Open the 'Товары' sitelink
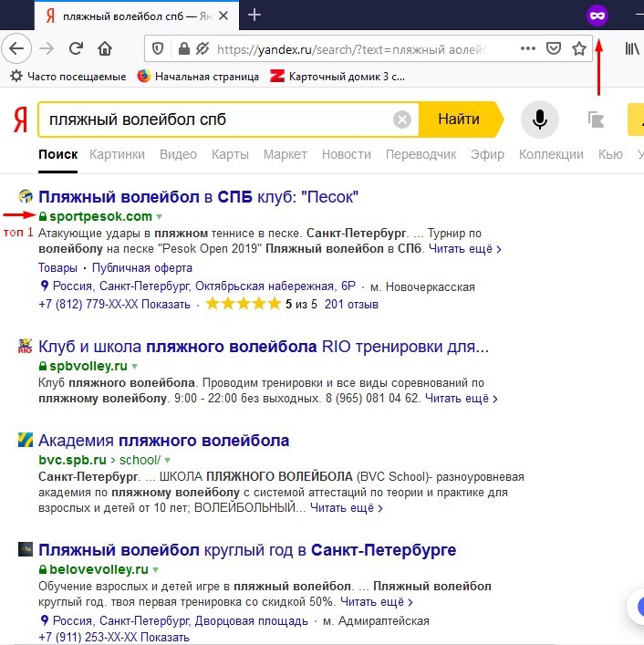 click(57, 268)
